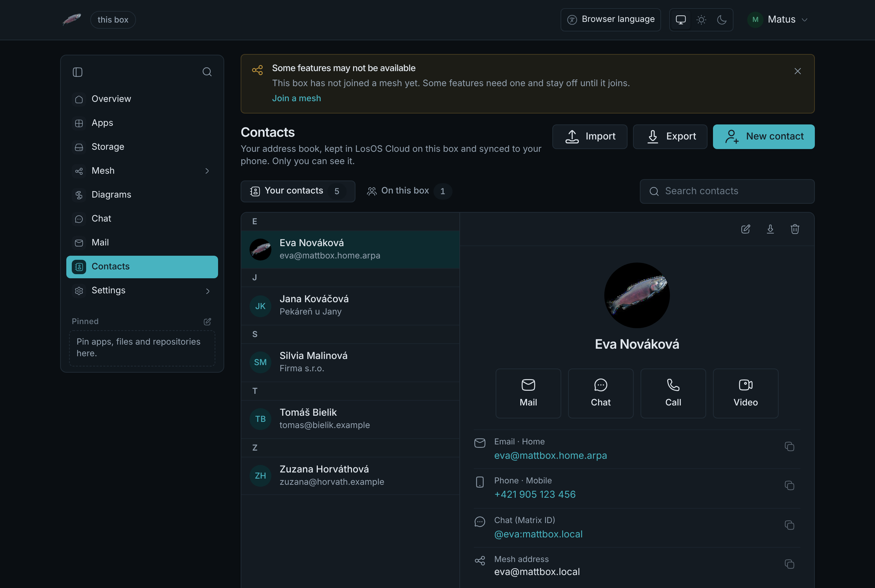Click the edit contact pencil icon
Viewport: 875px width, 588px height.
(746, 229)
